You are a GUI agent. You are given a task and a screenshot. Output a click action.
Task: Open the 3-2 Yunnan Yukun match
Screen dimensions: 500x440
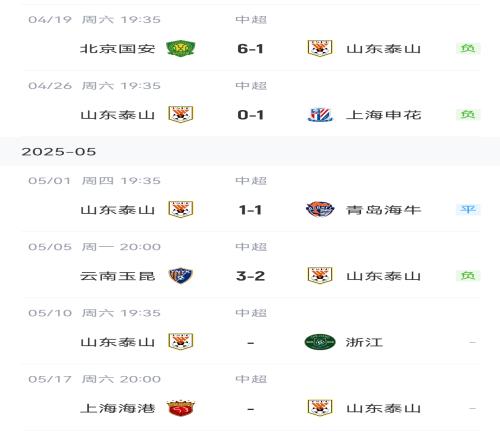click(x=251, y=276)
